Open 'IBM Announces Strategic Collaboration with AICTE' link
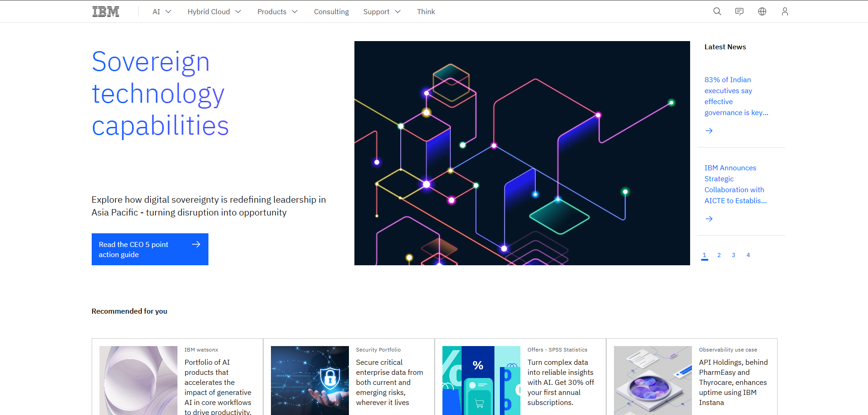 coord(736,184)
